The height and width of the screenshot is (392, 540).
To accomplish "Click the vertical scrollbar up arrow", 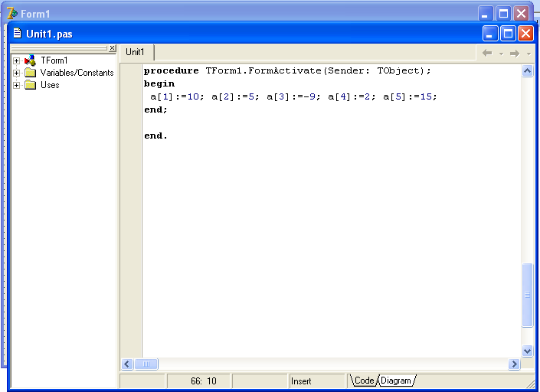I will click(x=527, y=71).
